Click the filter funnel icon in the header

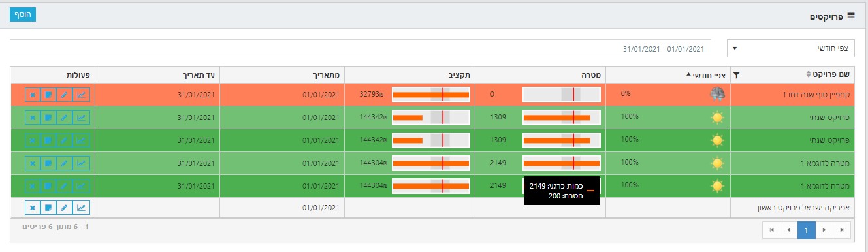click(737, 75)
